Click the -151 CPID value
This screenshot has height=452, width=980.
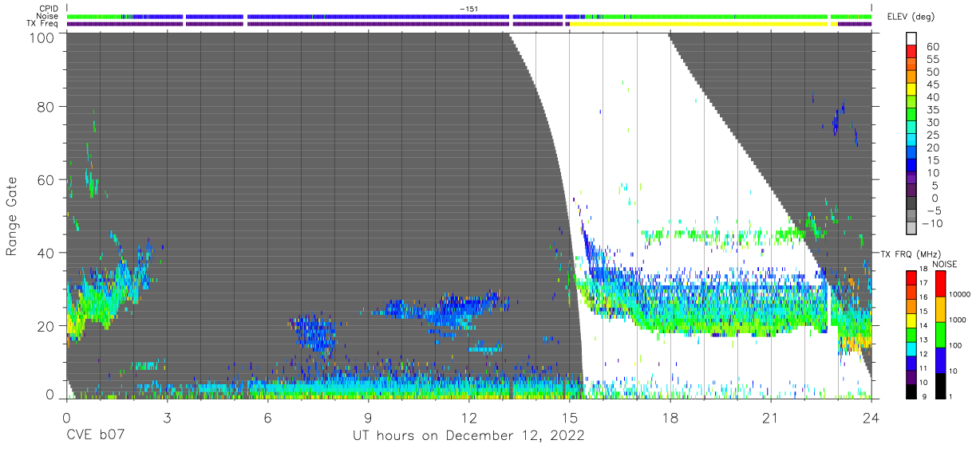click(469, 9)
